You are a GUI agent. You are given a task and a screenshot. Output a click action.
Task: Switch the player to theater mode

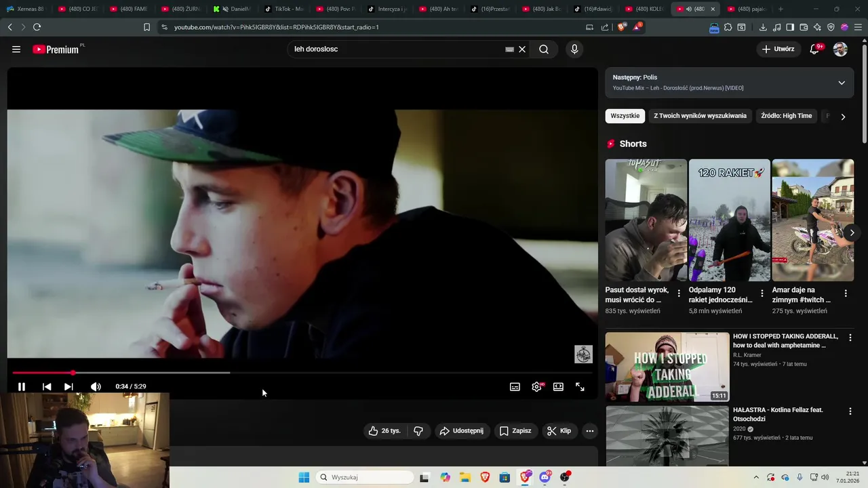point(558,386)
